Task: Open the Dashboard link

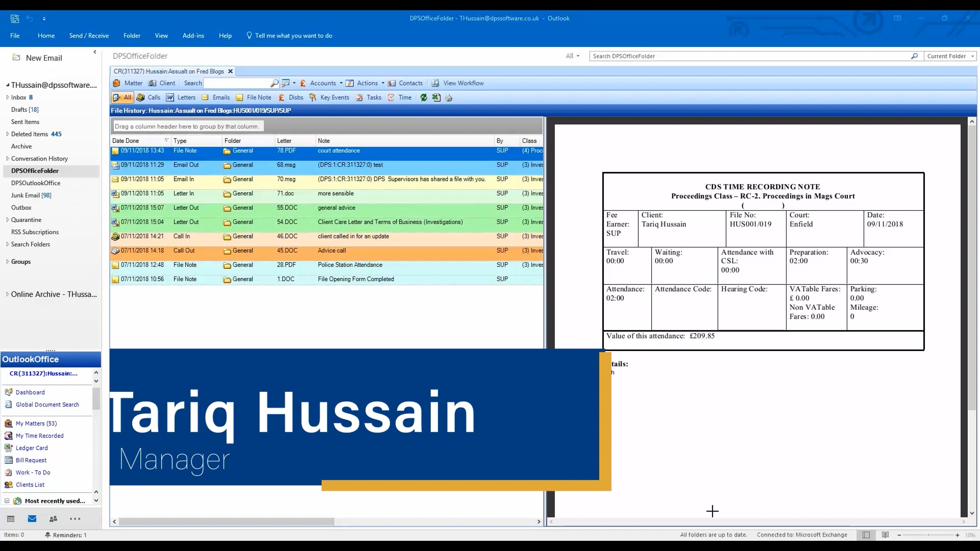Action: point(30,392)
